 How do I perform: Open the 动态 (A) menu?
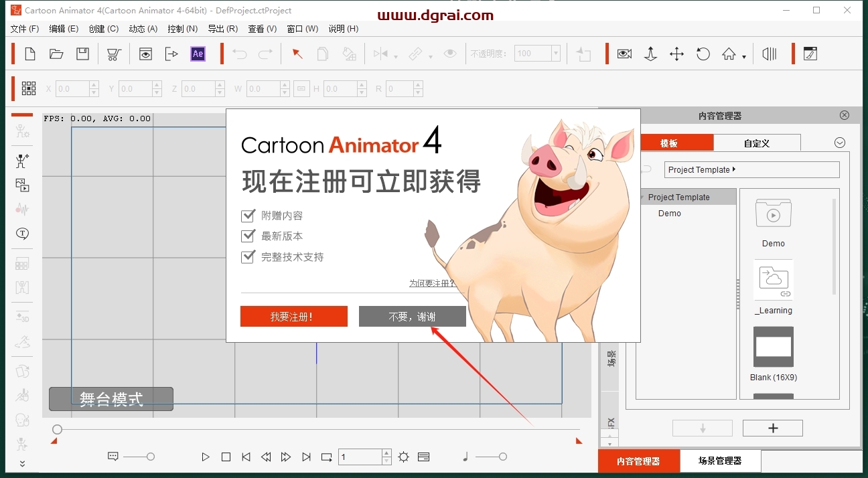(143, 29)
